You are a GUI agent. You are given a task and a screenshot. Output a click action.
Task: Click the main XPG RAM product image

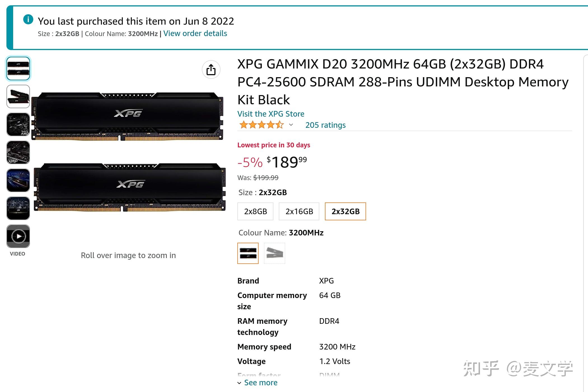tap(128, 151)
